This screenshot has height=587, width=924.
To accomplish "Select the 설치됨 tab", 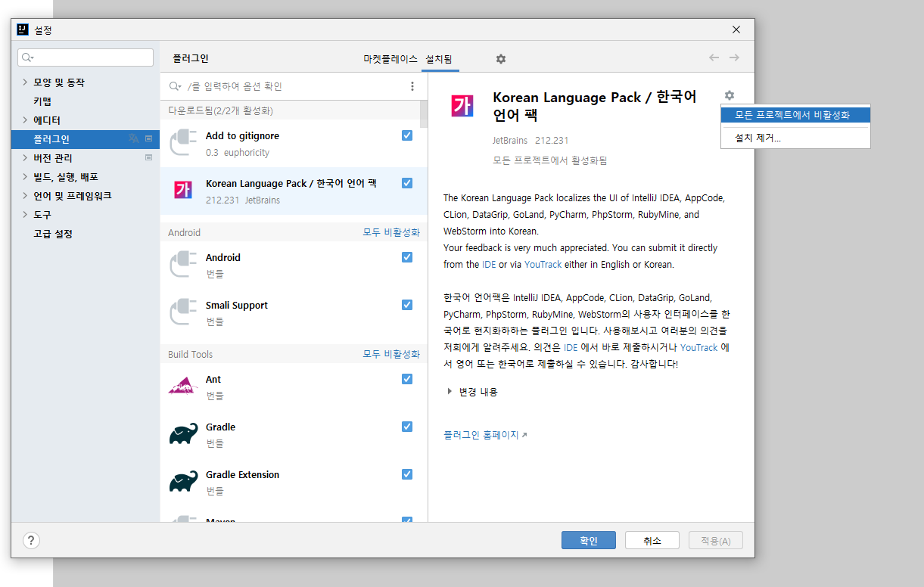I will point(440,59).
